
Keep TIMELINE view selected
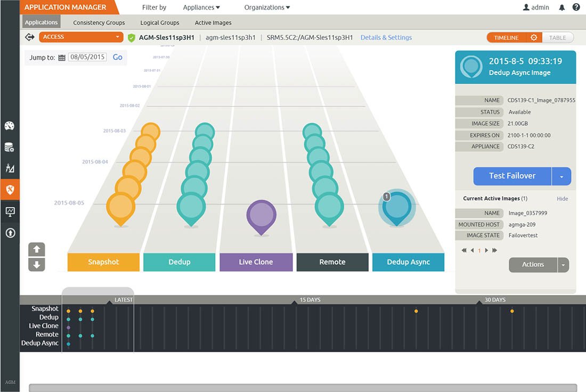tap(506, 37)
